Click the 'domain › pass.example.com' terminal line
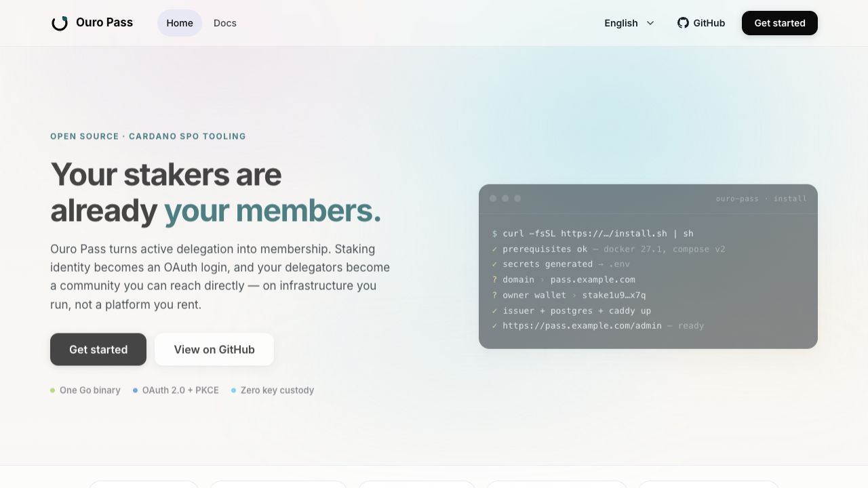The height and width of the screenshot is (488, 868). pos(564,279)
